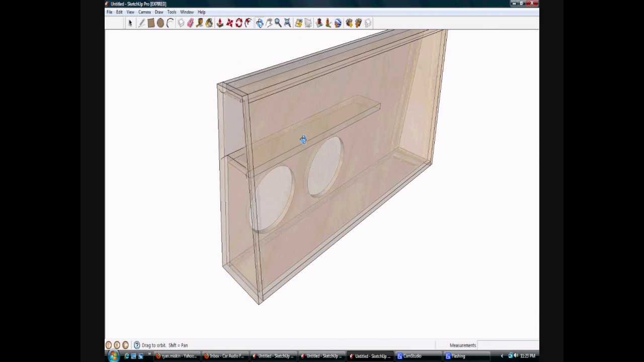Click the Add Location icon
The image size is (644, 362).
pos(299,23)
